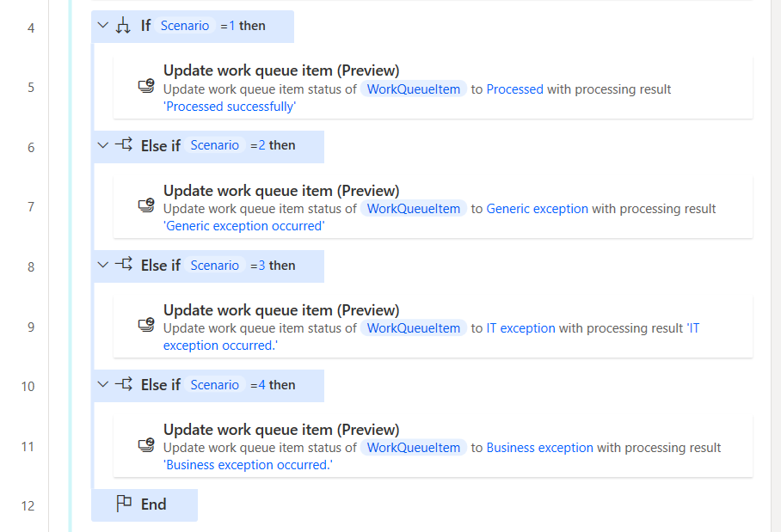Screen dimensions: 781x532
Task: Collapse the Else if Scenario =4 block
Action: coord(103,385)
